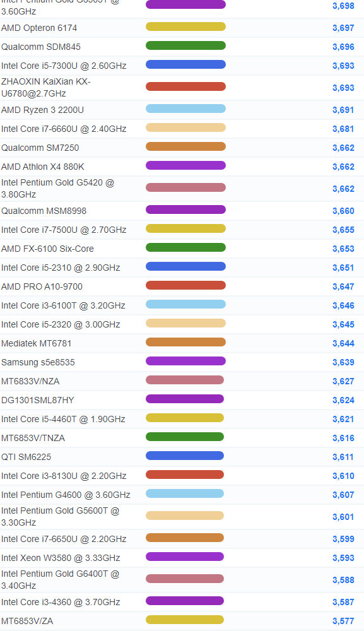Select Qualcomm MSM8998 processor
This screenshot has width=364, height=631.
pos(44,211)
